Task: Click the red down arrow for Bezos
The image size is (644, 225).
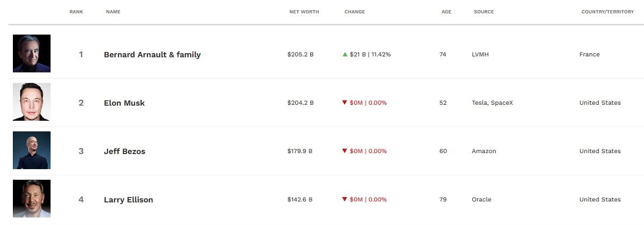Action: click(x=345, y=151)
